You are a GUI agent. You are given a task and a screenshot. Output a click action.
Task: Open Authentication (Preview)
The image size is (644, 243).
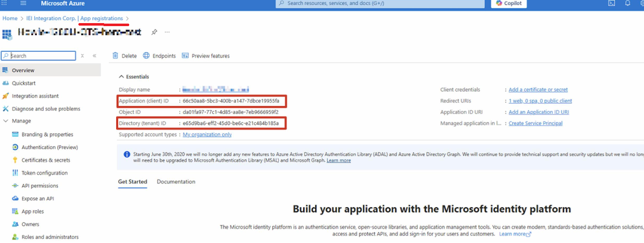tap(50, 148)
